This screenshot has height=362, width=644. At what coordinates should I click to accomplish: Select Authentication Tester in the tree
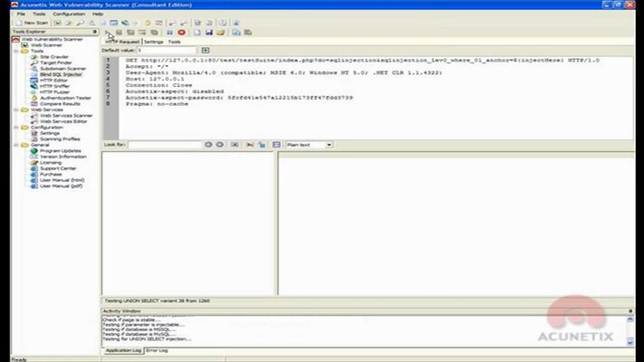coord(65,98)
